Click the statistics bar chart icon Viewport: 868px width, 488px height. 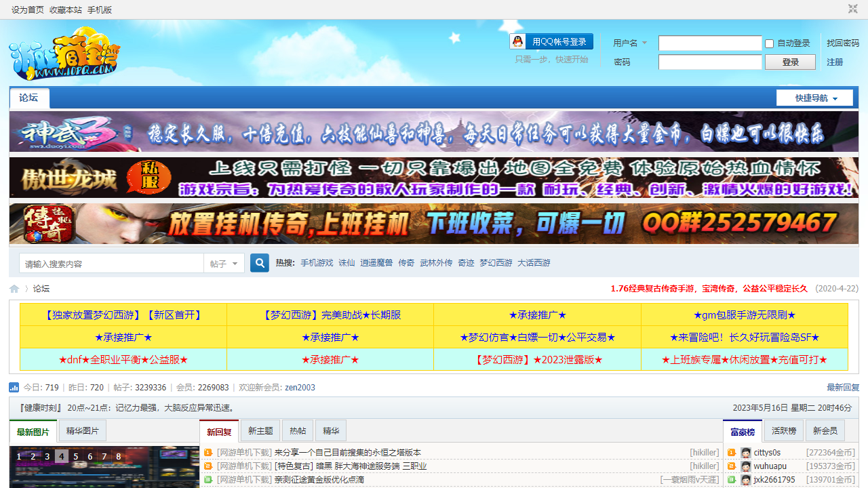tap(14, 388)
